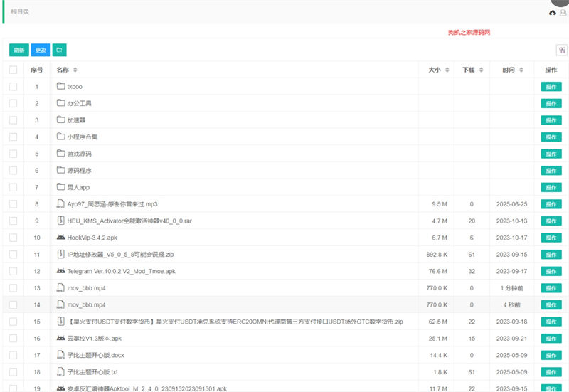
Task: Sort by 时间 column sort arrows
Action: pos(521,70)
